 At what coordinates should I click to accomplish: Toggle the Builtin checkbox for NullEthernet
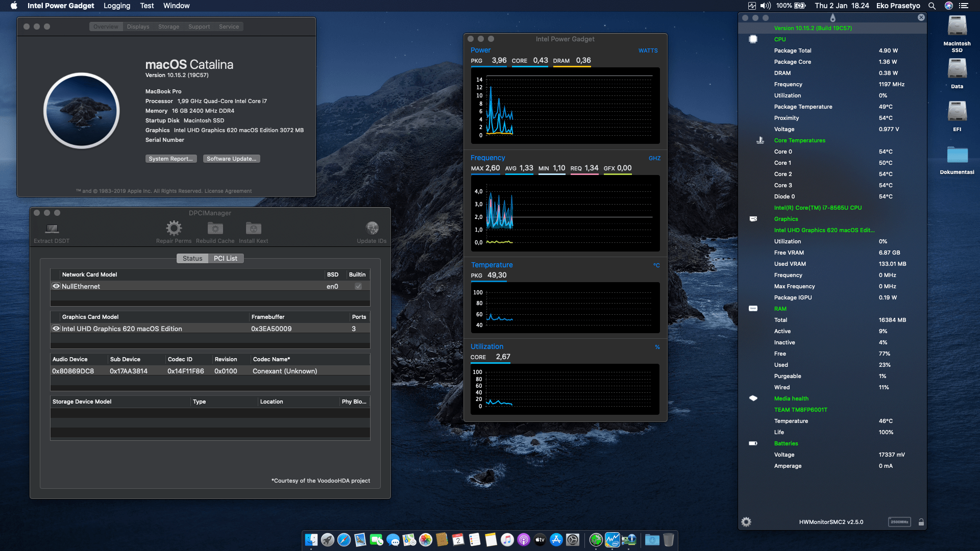358,286
